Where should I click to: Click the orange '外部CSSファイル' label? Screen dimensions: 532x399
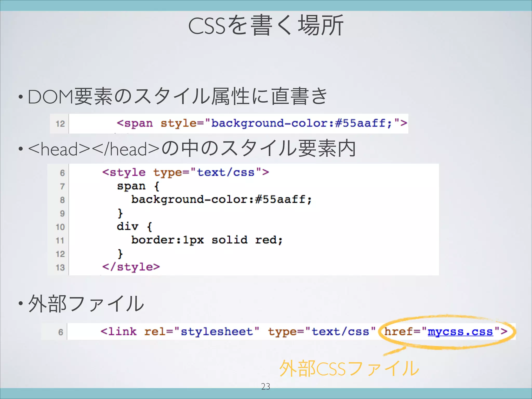349,368
